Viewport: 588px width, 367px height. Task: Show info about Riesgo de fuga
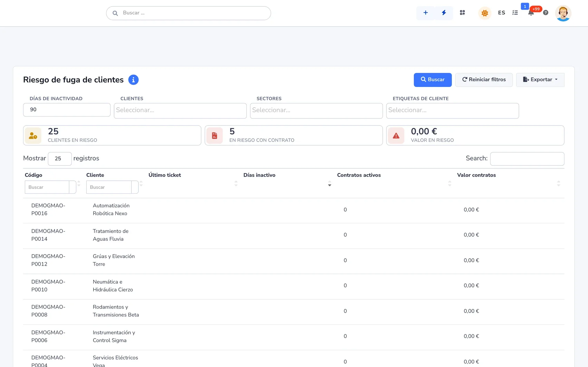pos(133,80)
